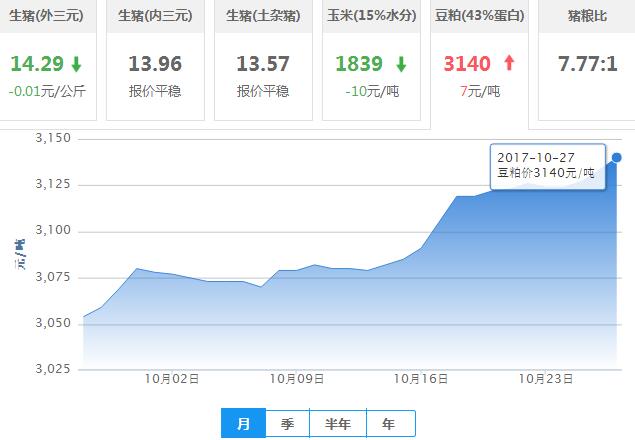Click the 7元/吨 change text
Viewport: 635px width, 440px height.
point(479,91)
